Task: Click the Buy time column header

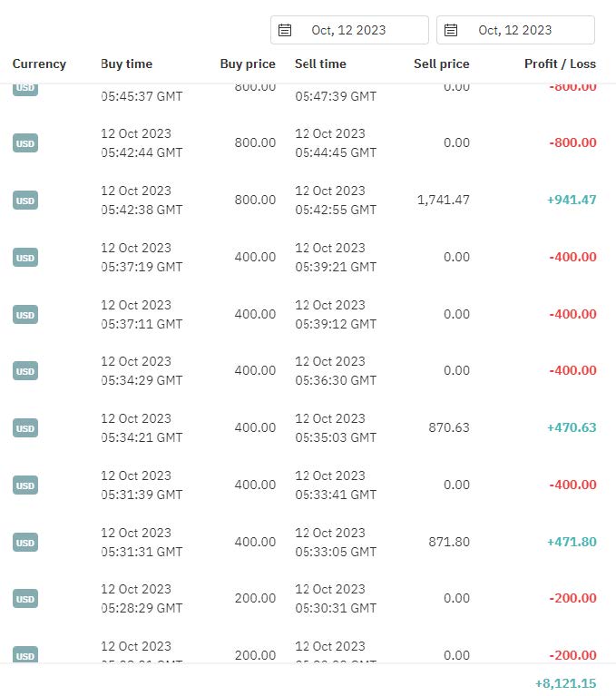Action: [x=126, y=64]
